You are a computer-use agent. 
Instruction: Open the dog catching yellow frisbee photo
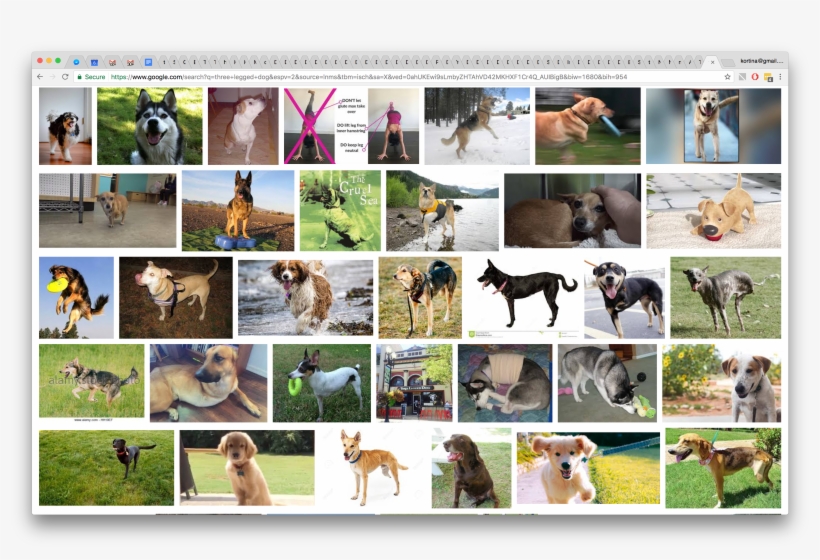tap(76, 298)
